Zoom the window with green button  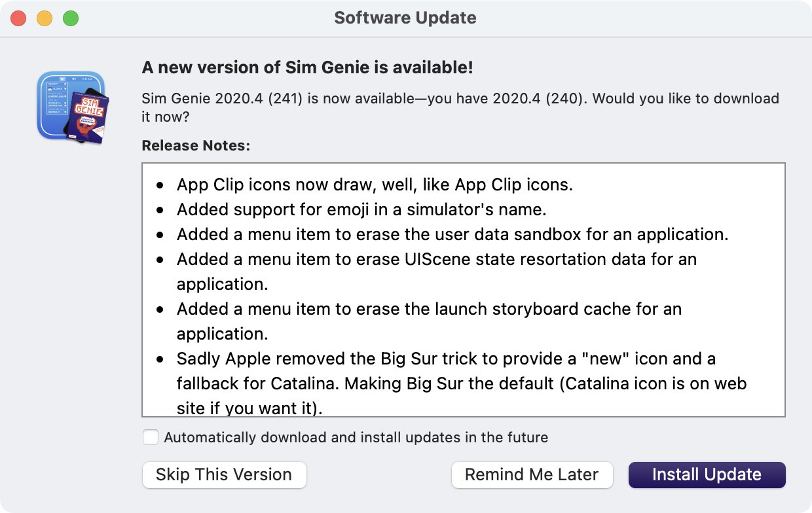click(x=71, y=18)
